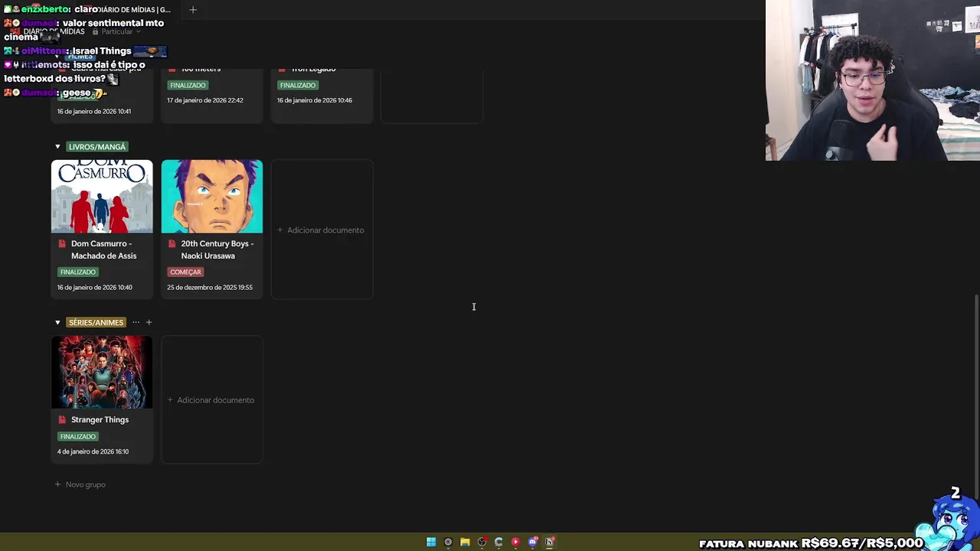Open Discord from the taskbar
This screenshot has height=551, width=980.
[x=533, y=542]
